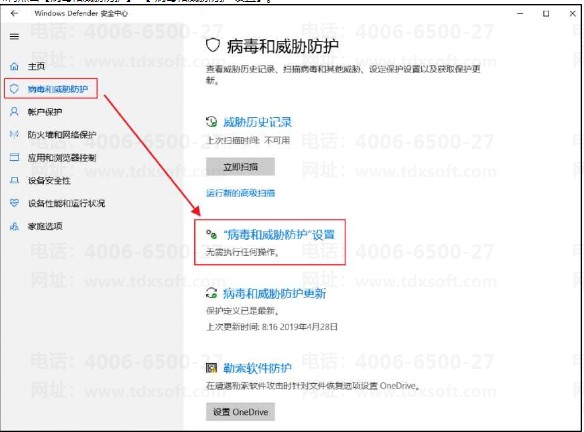Click the family icon for 家庭选项
The width and height of the screenshot is (584, 432).
pos(14,226)
